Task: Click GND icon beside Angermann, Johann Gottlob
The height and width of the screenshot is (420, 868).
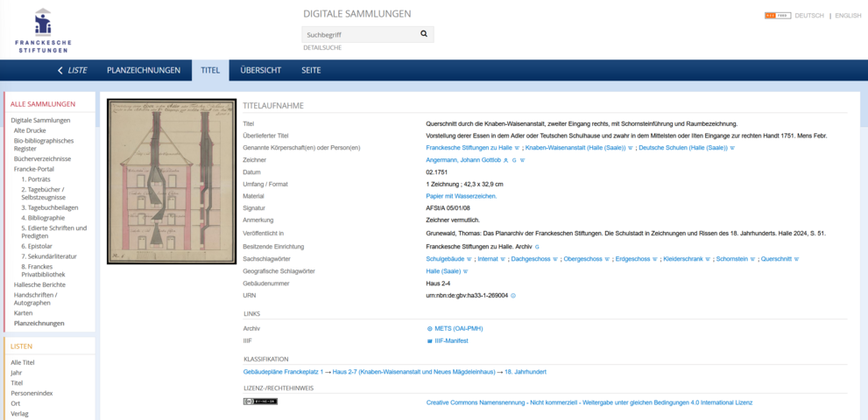Action: click(x=514, y=160)
